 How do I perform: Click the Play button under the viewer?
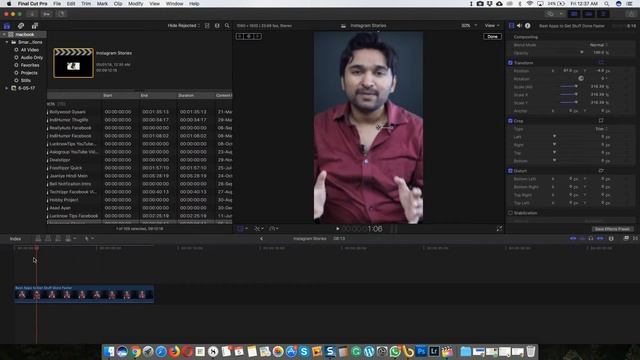pyautogui.click(x=338, y=229)
